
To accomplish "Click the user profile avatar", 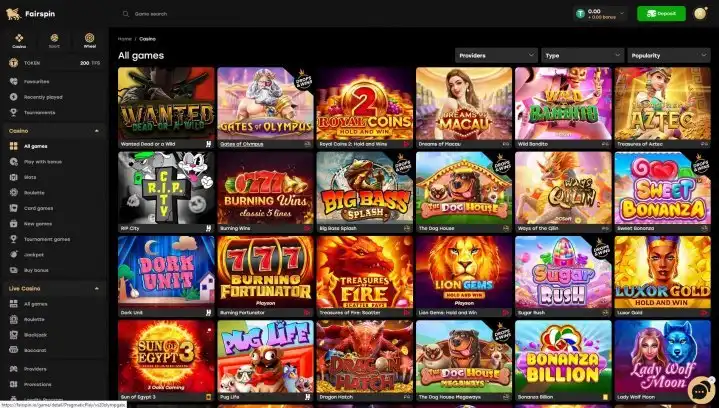I will pos(700,13).
